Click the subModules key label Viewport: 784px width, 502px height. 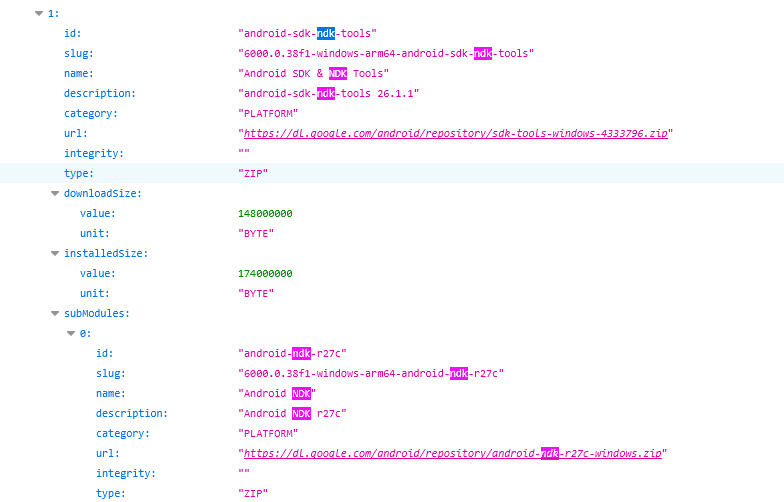pyautogui.click(x=96, y=314)
